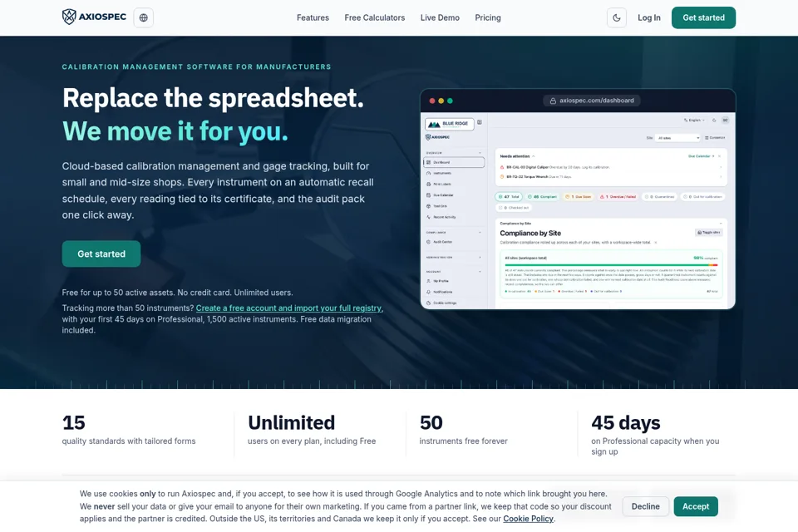798x532 pixels.
Task: Open the All sites dropdown
Action: [677, 138]
